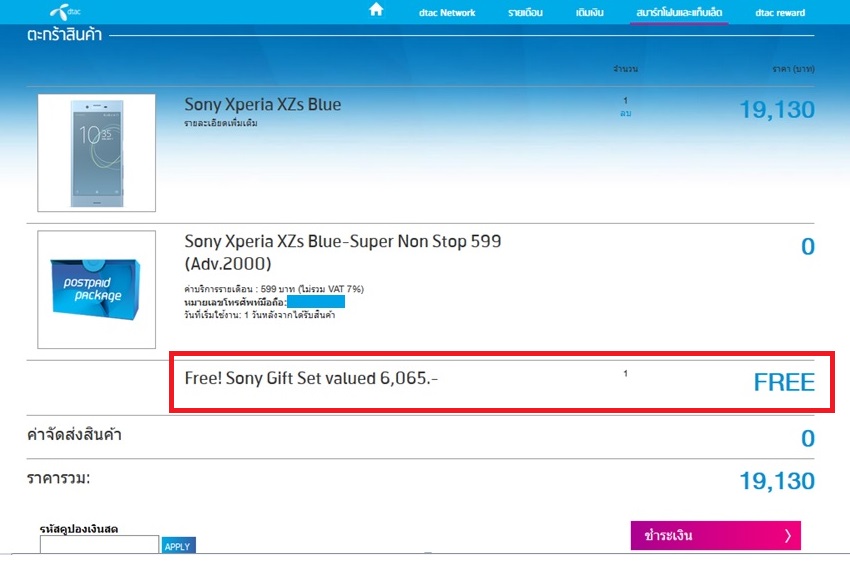
Task: Go to home via house icon
Action: (376, 9)
